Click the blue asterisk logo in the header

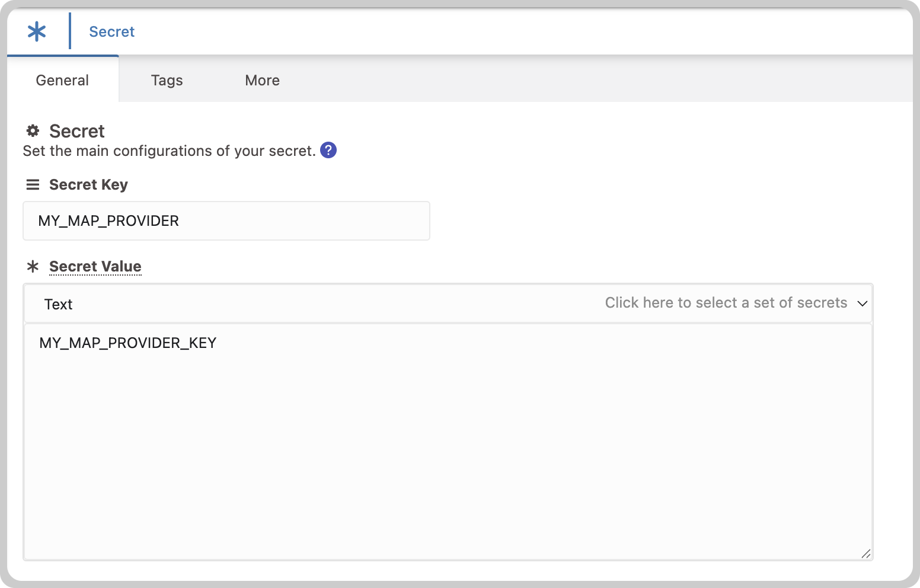coord(37,31)
